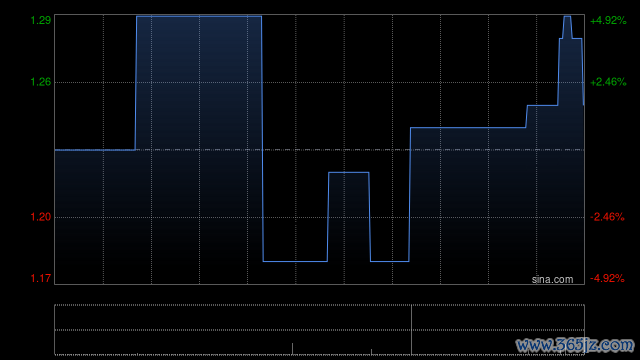This screenshot has width=640, height=360.
Task: Open the www.365jz.com watermark link
Action: click(x=575, y=345)
